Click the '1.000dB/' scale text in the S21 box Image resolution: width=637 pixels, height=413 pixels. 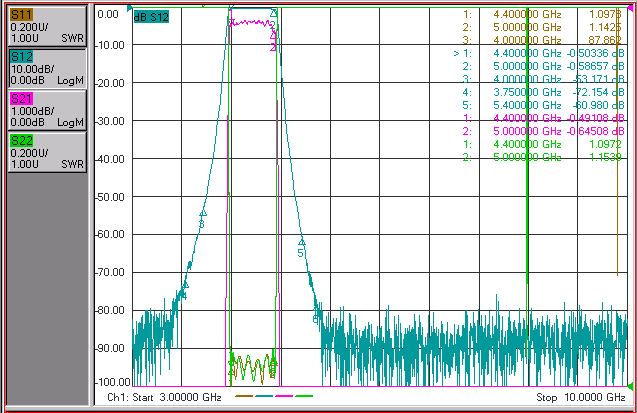point(32,111)
